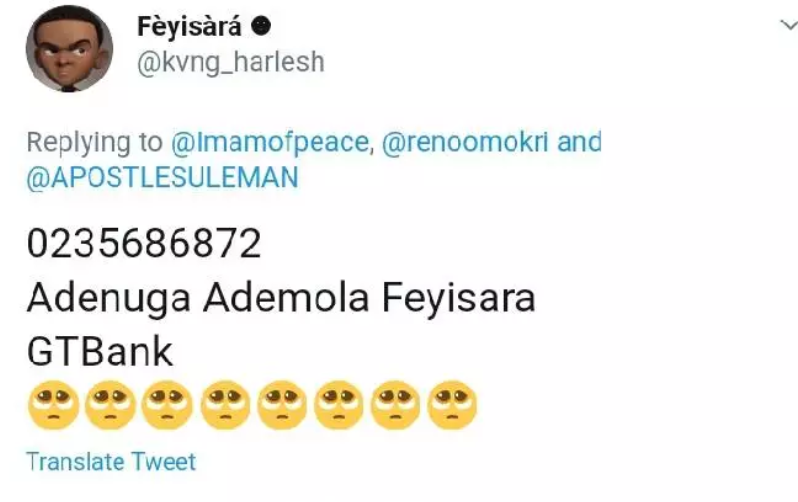
Task: Click the GTBank text line
Action: click(100, 351)
